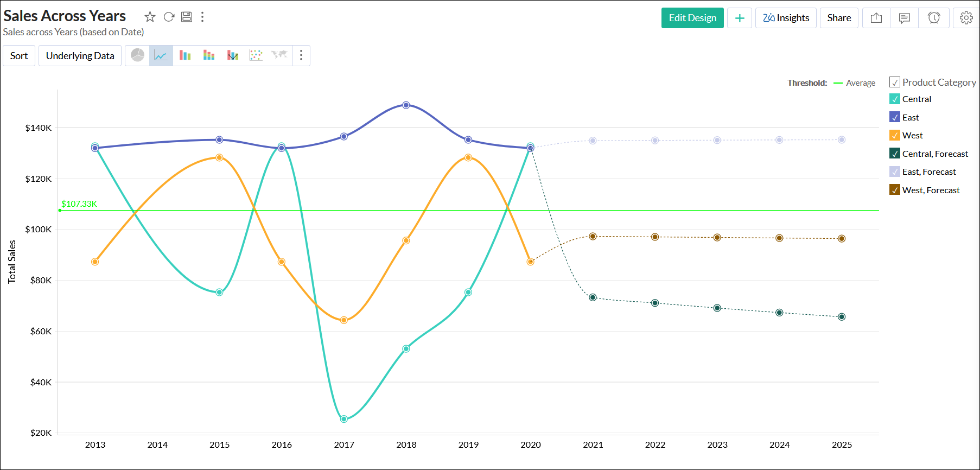Switch to scatter chart type
This screenshot has height=470, width=980.
[x=256, y=55]
